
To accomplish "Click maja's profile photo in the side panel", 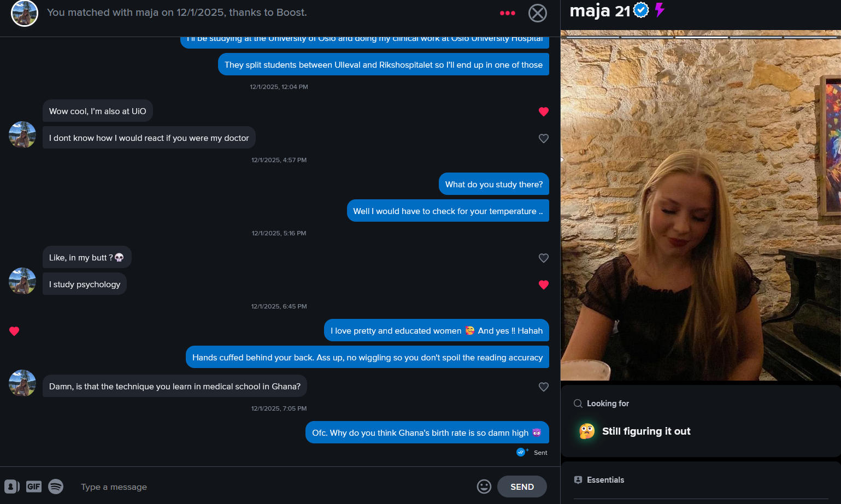I will tap(701, 205).
